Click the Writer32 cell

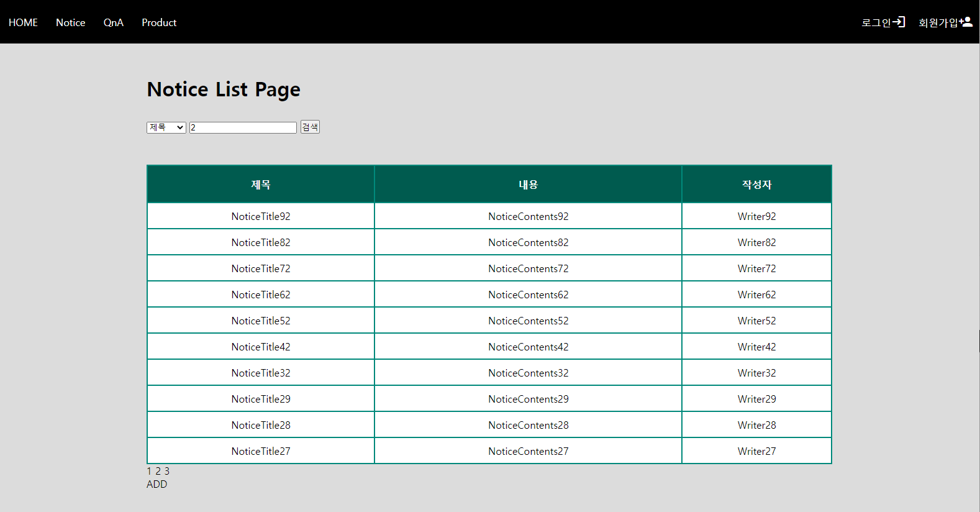coord(757,373)
